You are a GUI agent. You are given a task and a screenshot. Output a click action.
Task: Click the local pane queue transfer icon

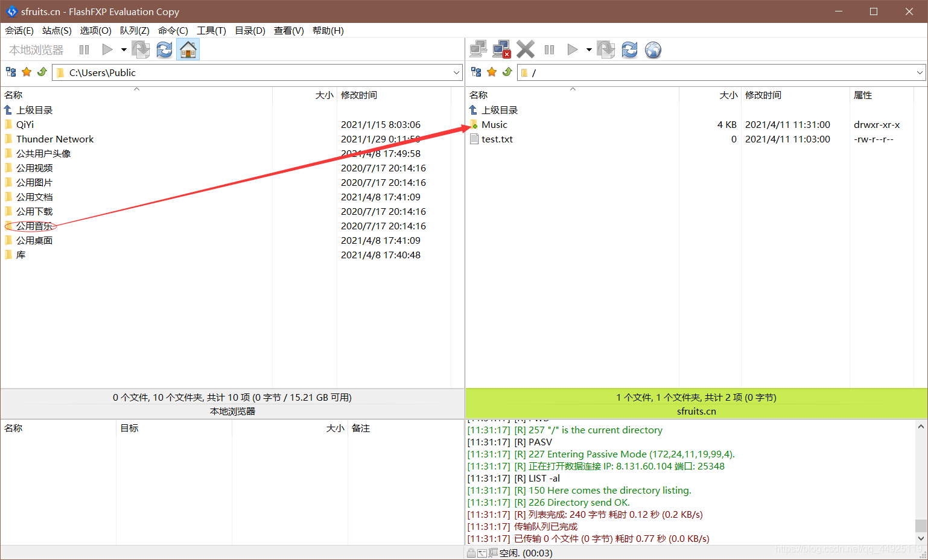click(141, 49)
